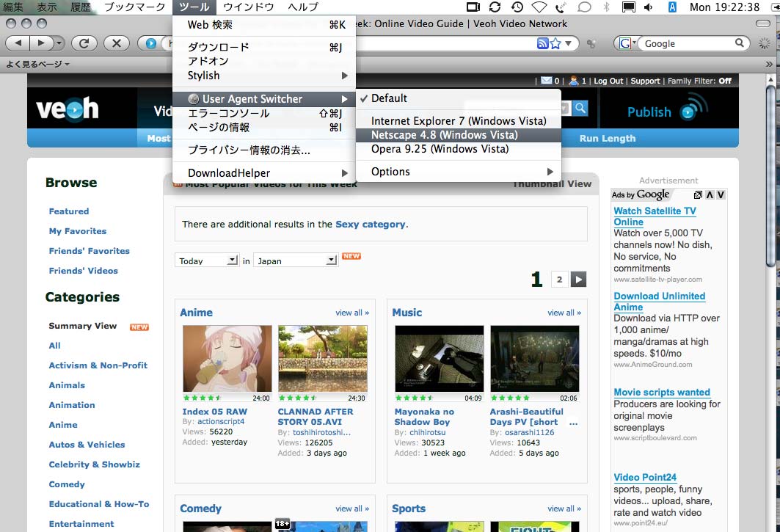
Task: Open the history dropdown arrow beside forward button
Action: pos(59,43)
